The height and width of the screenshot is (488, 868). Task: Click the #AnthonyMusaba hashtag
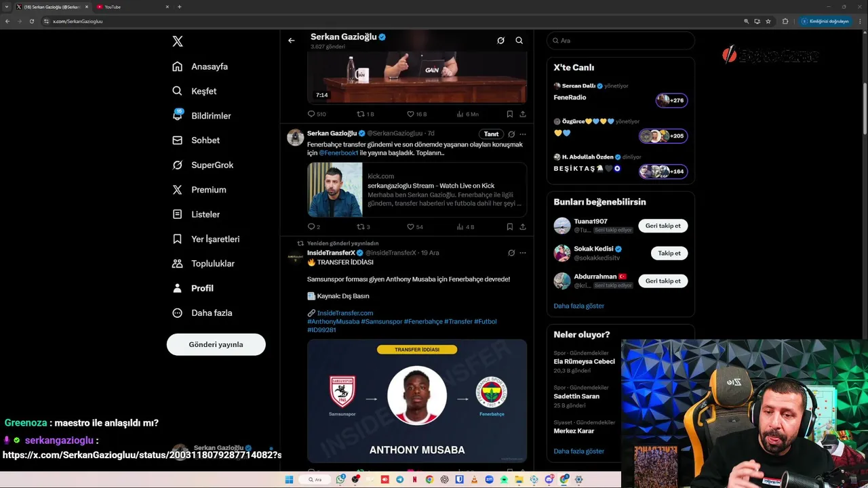pos(334,321)
